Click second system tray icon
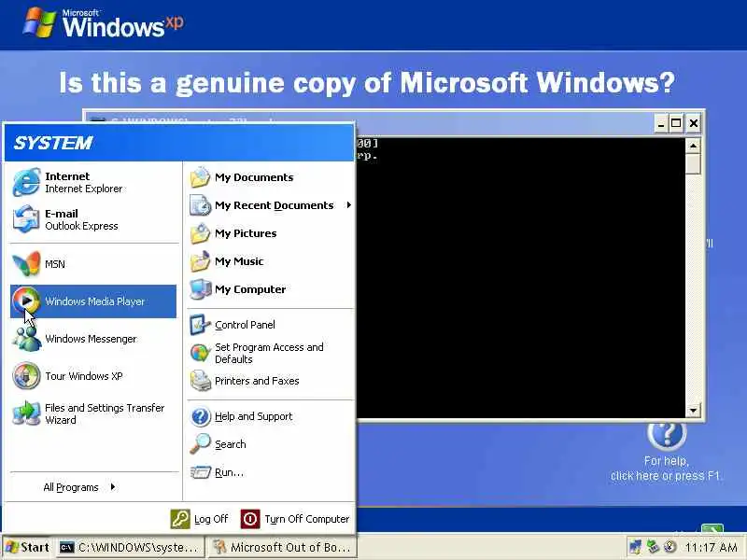The height and width of the screenshot is (560, 747). coord(653,547)
